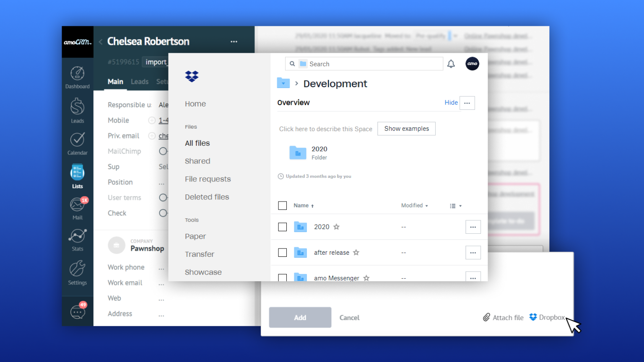Switch to the Leads tab
The height and width of the screenshot is (362, 644).
[x=139, y=82]
